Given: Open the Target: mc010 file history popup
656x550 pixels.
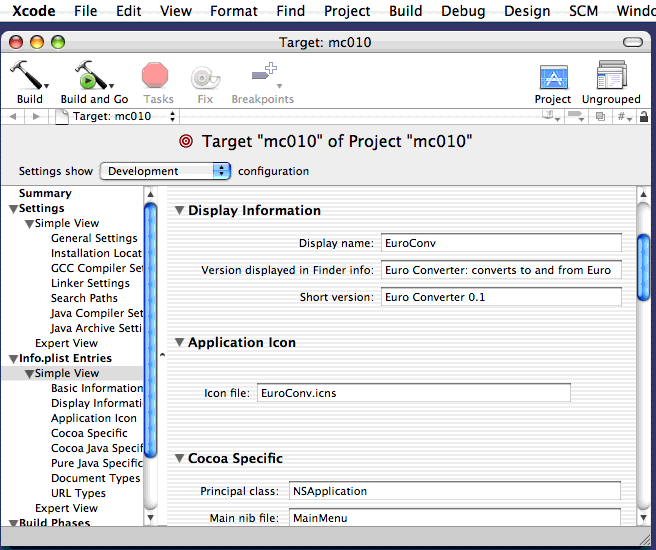Looking at the screenshot, I should 113,116.
